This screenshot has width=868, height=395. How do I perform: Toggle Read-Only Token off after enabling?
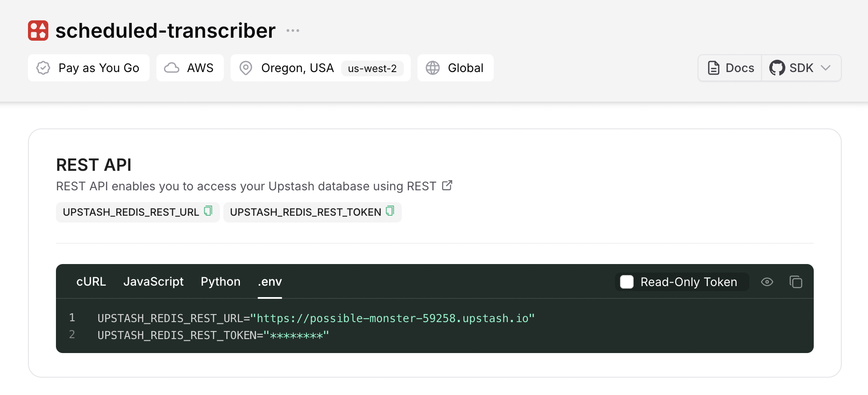pyautogui.click(x=627, y=282)
